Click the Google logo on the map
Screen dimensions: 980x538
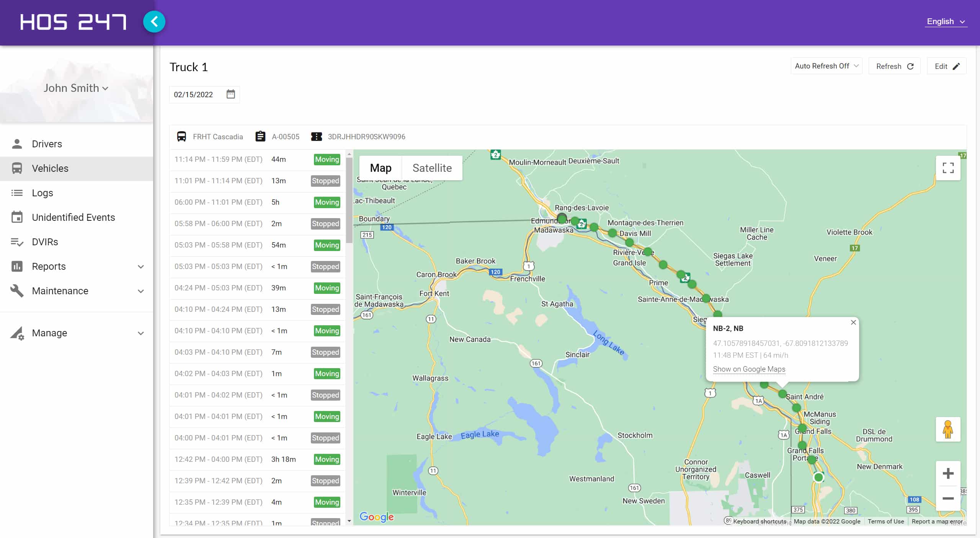coord(377,517)
